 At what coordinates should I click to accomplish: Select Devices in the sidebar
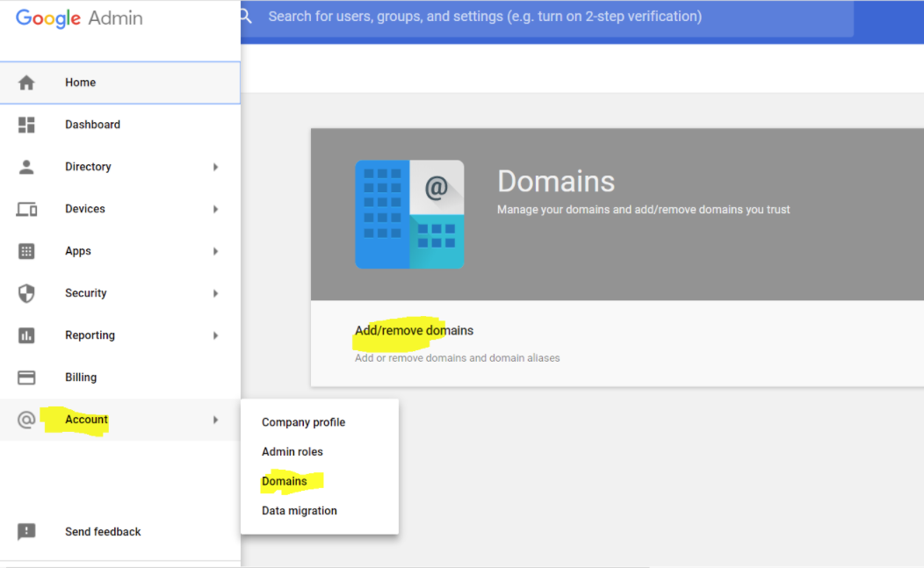pos(120,209)
